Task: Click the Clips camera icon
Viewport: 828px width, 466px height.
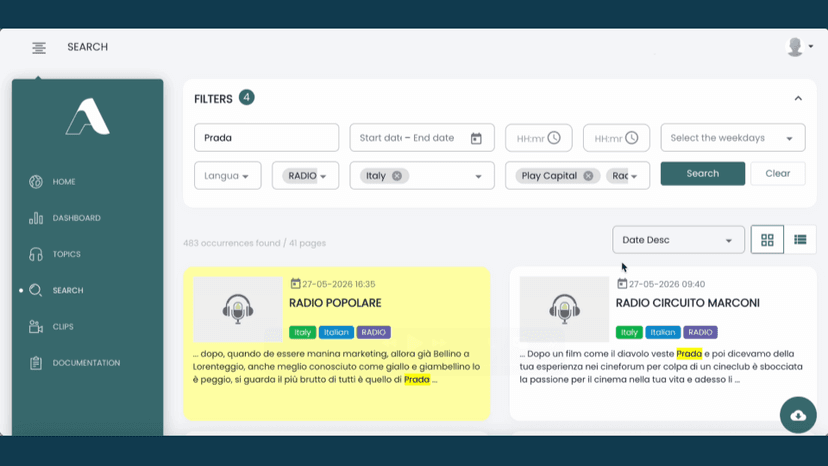Action: coord(36,327)
